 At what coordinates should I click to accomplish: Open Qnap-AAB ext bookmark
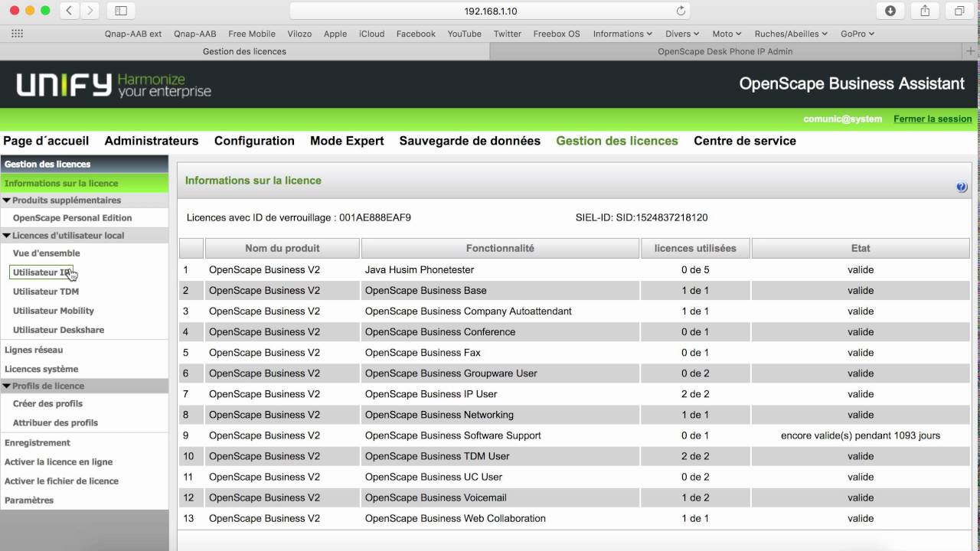click(133, 34)
